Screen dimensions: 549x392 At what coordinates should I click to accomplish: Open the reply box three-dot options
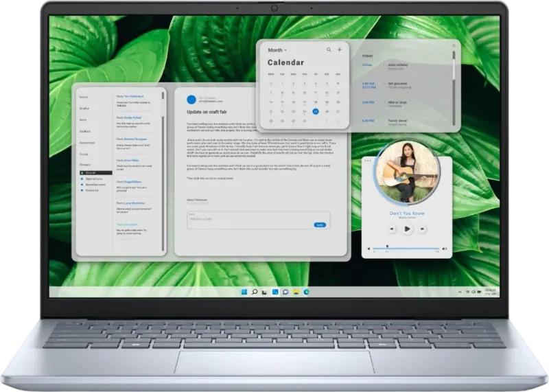[191, 214]
